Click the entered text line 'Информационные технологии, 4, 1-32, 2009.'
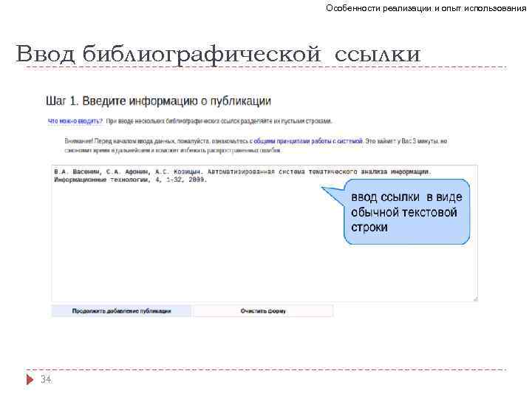Image resolution: width=532 pixels, height=399 pixels. [x=130, y=180]
